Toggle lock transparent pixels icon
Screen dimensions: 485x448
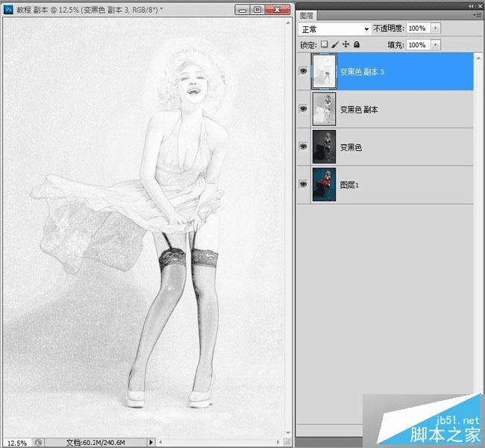pyautogui.click(x=324, y=44)
